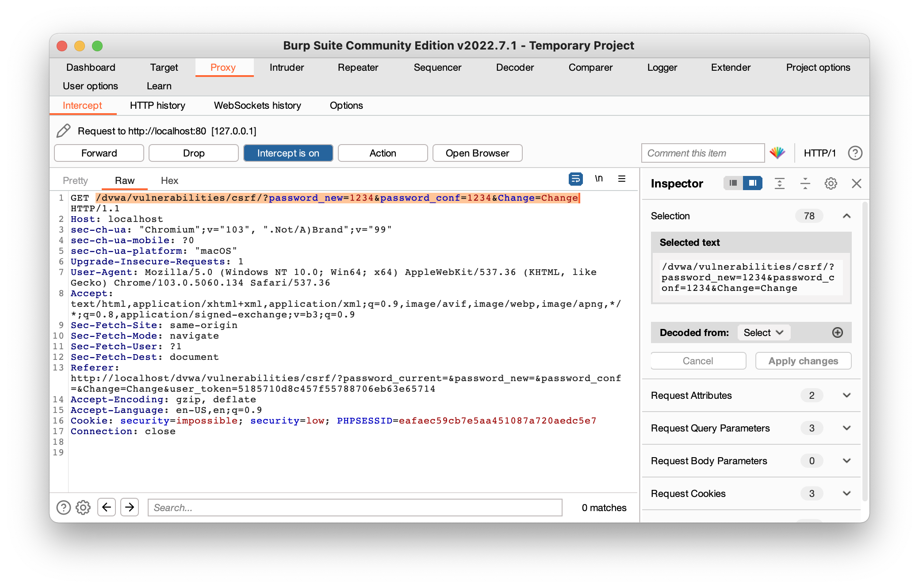The image size is (919, 588).
Task: Expand all Inspector sections icon
Action: click(780, 183)
